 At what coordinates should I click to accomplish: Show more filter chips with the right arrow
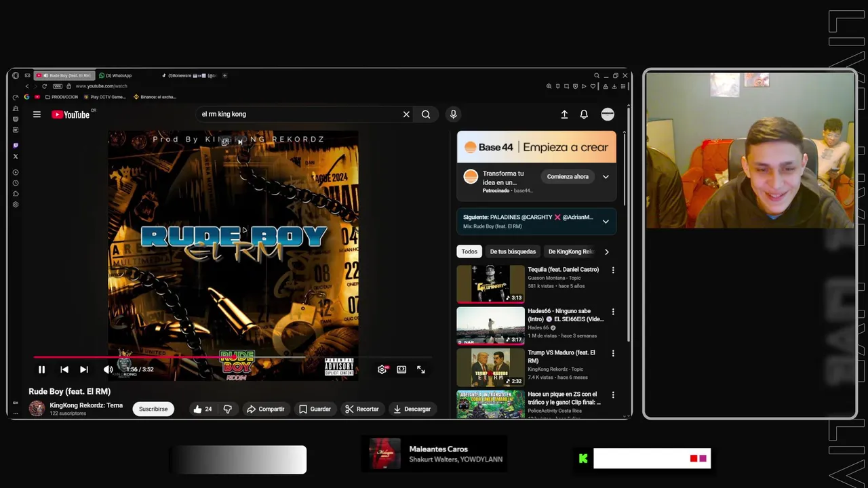coord(606,251)
